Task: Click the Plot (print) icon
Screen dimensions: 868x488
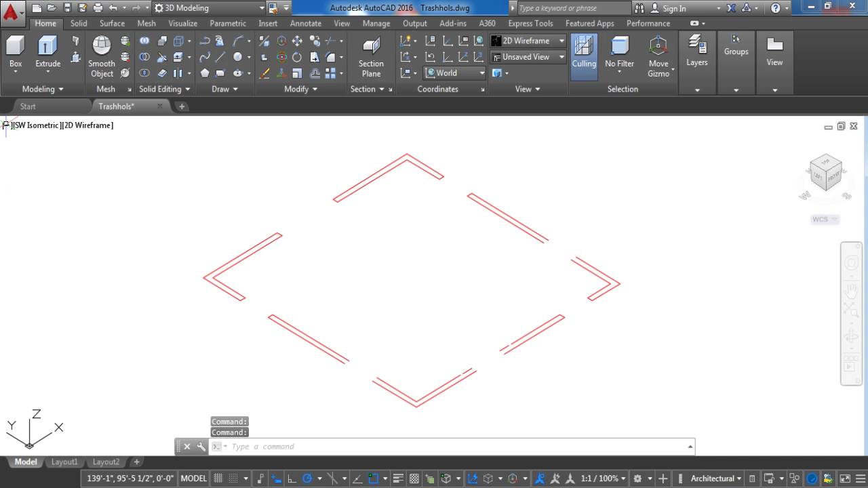Action: (98, 8)
